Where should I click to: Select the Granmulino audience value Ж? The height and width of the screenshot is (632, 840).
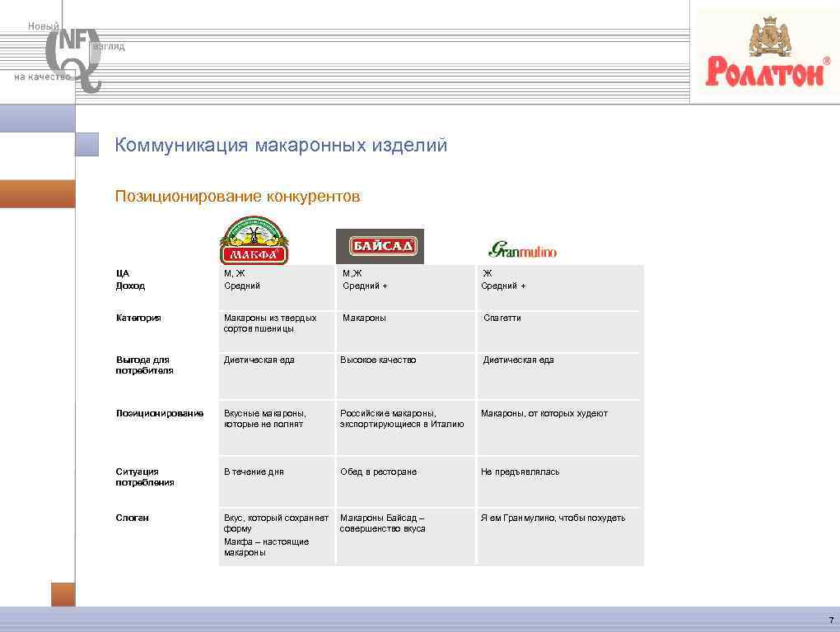tap(488, 273)
